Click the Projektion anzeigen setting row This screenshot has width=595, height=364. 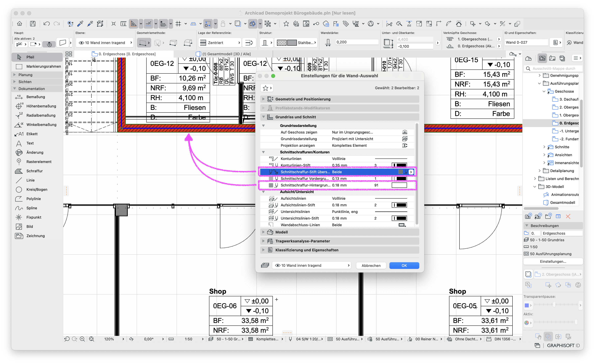pos(338,145)
